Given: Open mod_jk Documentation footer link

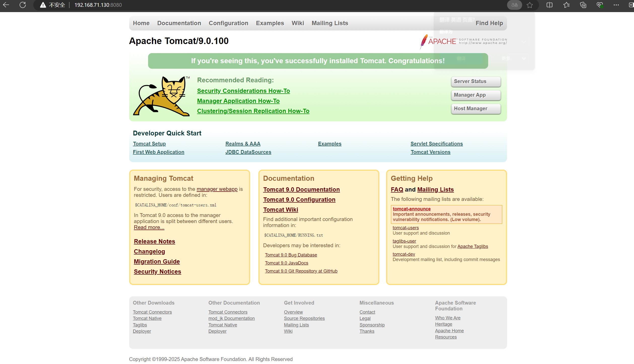Looking at the screenshot, I should (231, 318).
